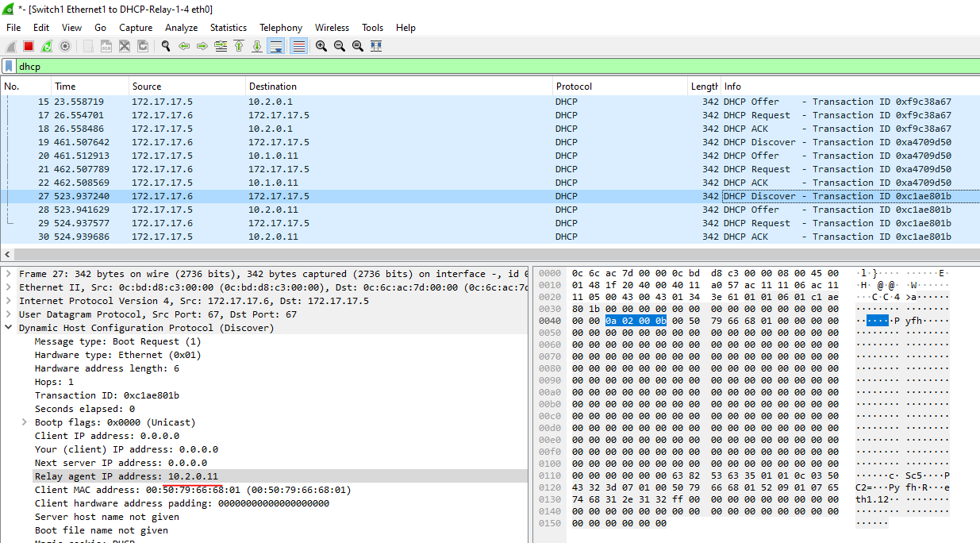Zoom in on packet list text
This screenshot has height=543, width=980.
(321, 47)
